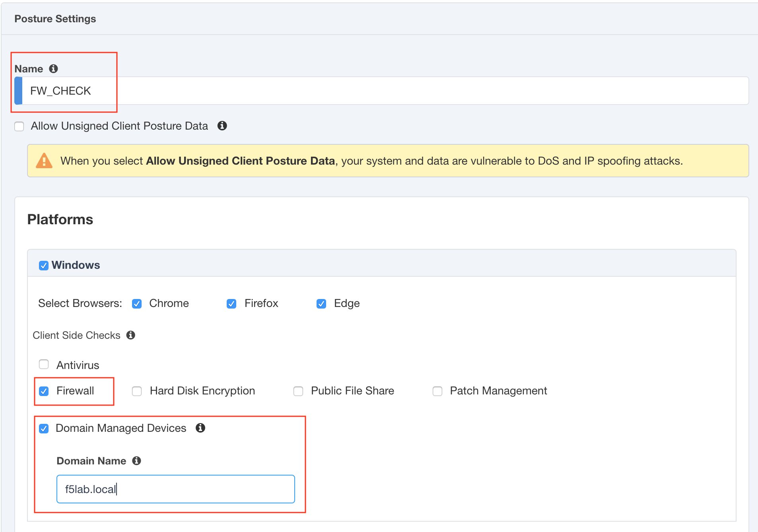Viewport: 758px width, 532px height.
Task: Disable the Firewall check
Action: point(44,391)
